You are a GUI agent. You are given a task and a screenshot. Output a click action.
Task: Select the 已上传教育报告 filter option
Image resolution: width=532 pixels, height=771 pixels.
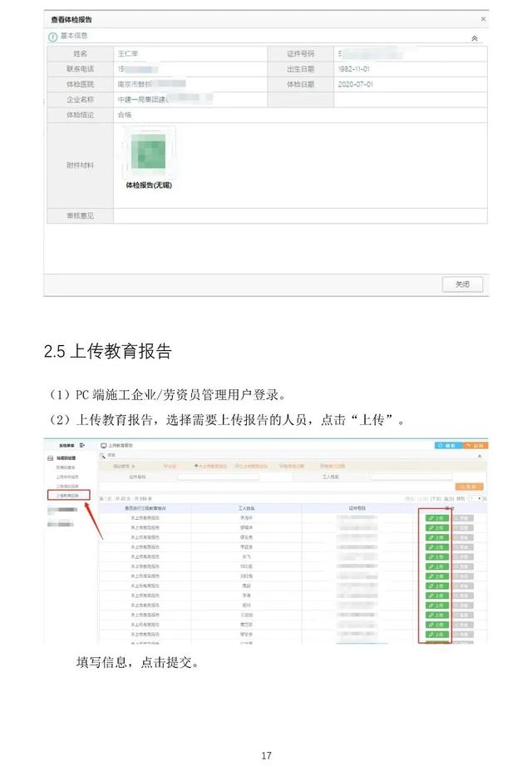point(254,467)
